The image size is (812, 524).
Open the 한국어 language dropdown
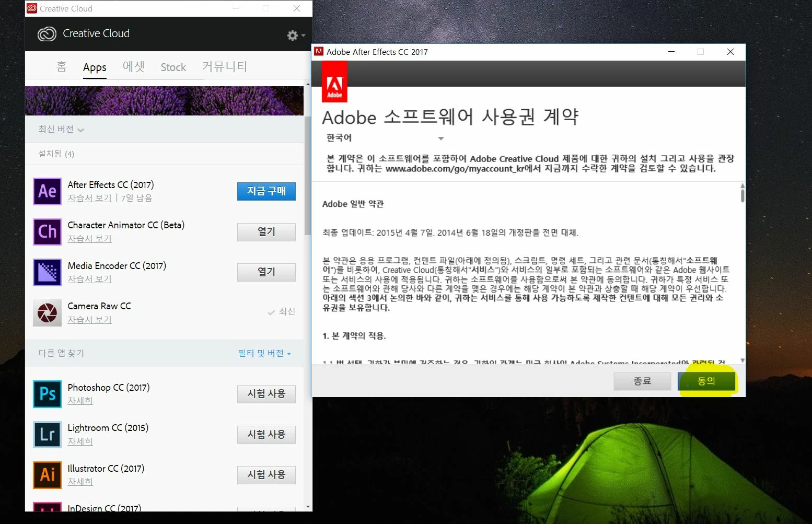(x=385, y=138)
